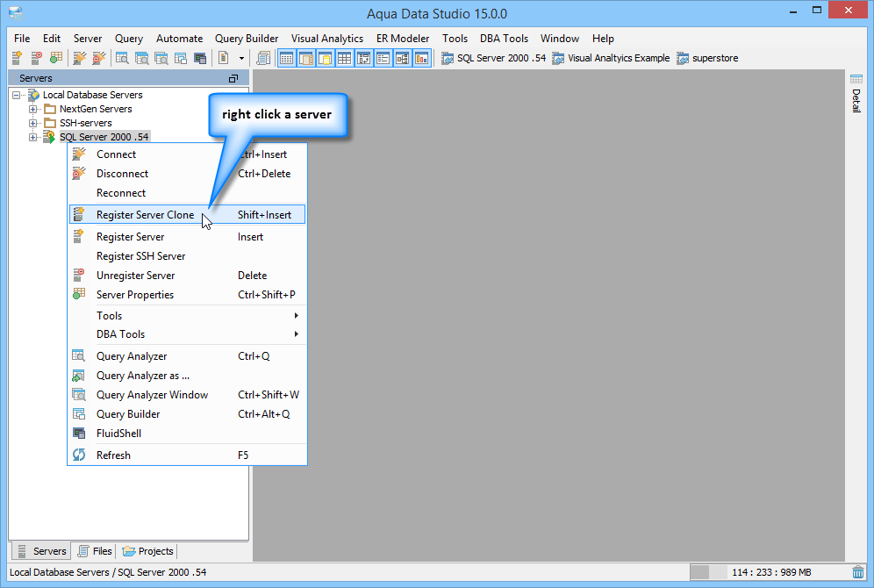Open the Detail side panel tab
The width and height of the screenshot is (874, 588).
click(856, 94)
